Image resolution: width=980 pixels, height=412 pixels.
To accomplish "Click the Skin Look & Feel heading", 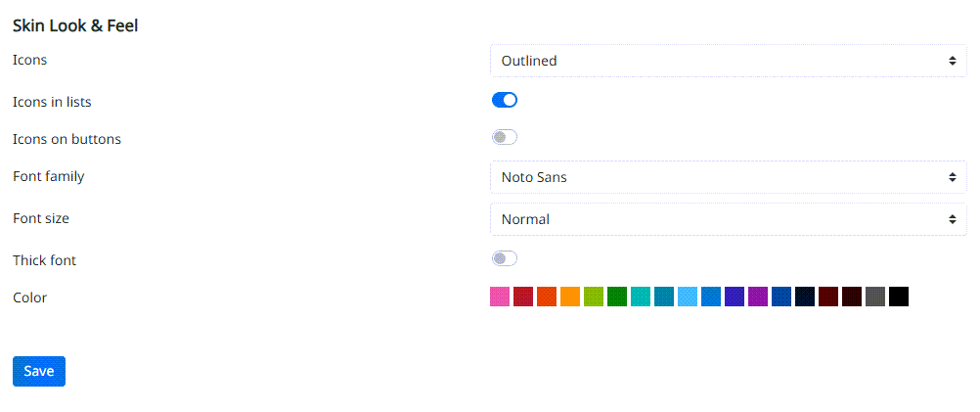I will pyautogui.click(x=75, y=25).
